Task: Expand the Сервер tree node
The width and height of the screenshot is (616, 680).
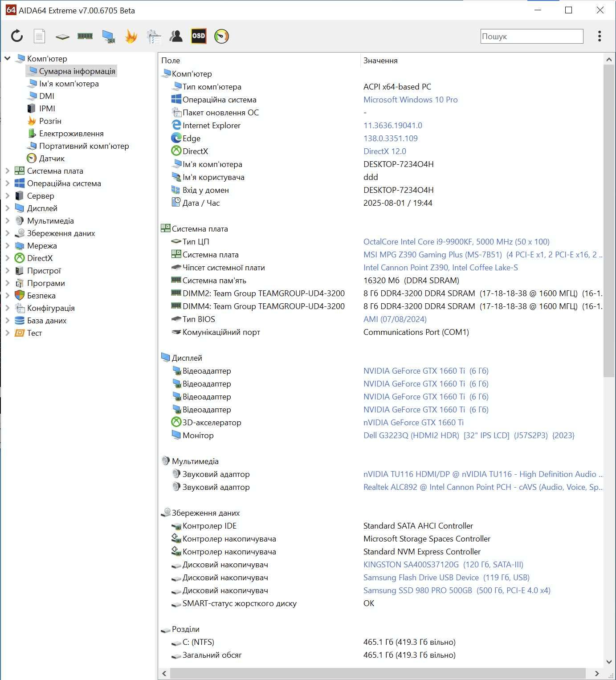Action: [x=8, y=195]
